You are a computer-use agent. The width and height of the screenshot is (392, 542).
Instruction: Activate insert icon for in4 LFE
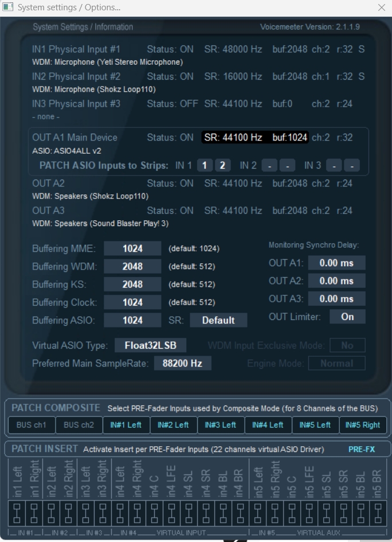[x=172, y=513]
